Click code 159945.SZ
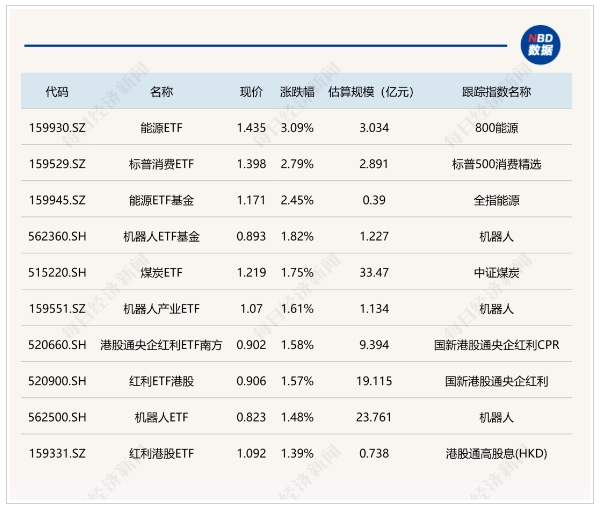602x509 pixels. coord(57,200)
